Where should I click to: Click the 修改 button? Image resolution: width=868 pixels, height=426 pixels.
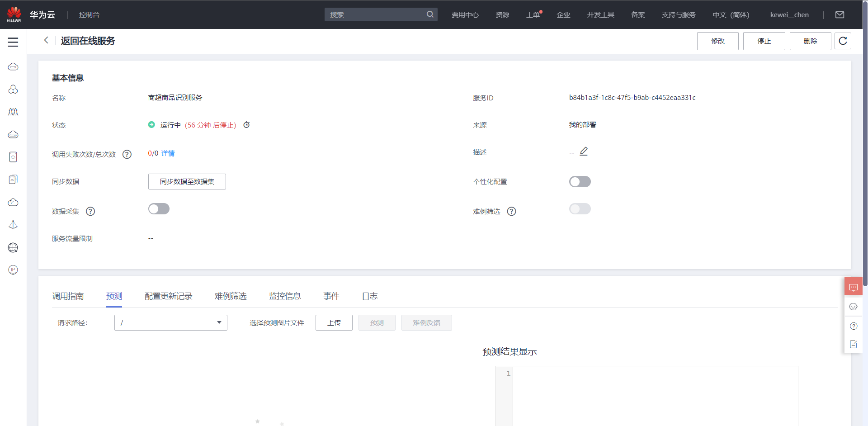point(718,41)
